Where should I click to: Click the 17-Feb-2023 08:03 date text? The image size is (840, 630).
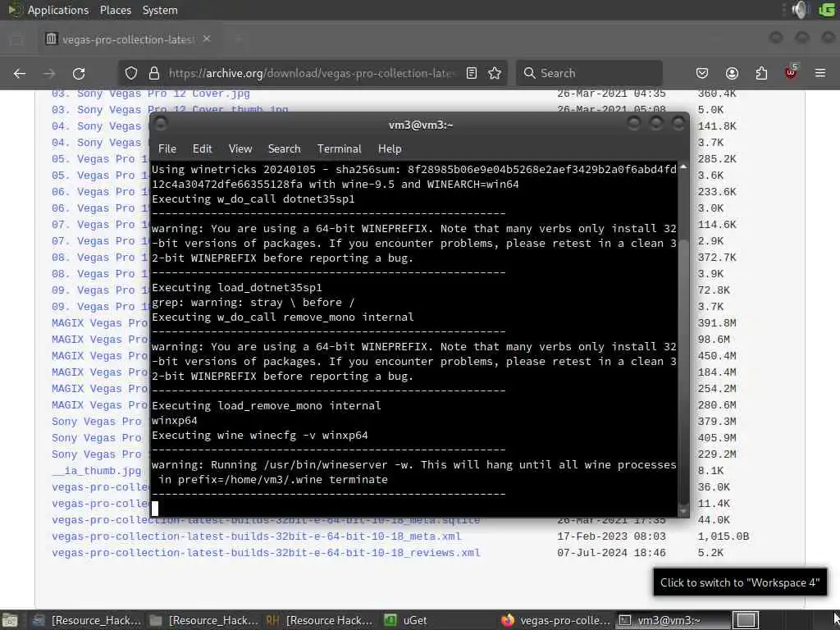[x=611, y=536]
